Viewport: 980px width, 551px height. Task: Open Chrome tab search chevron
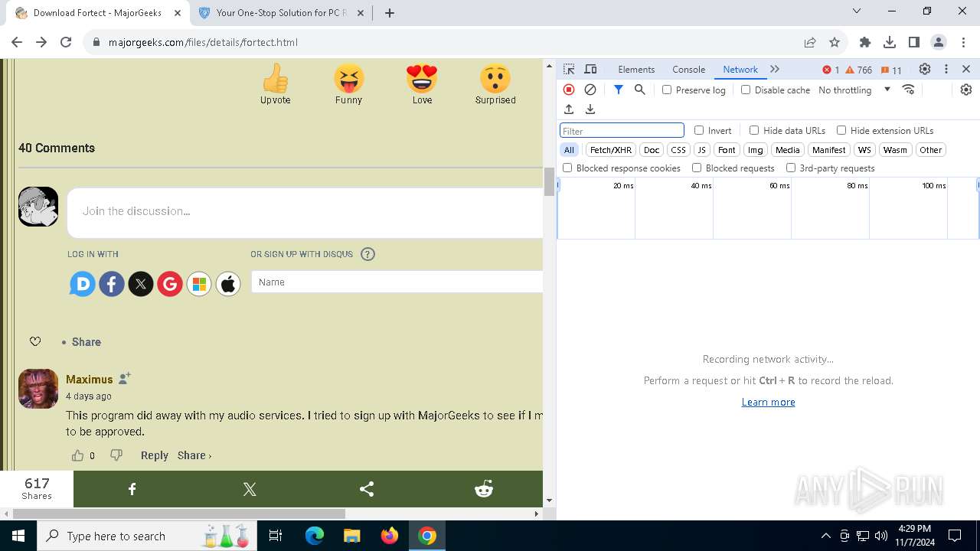[x=857, y=11]
